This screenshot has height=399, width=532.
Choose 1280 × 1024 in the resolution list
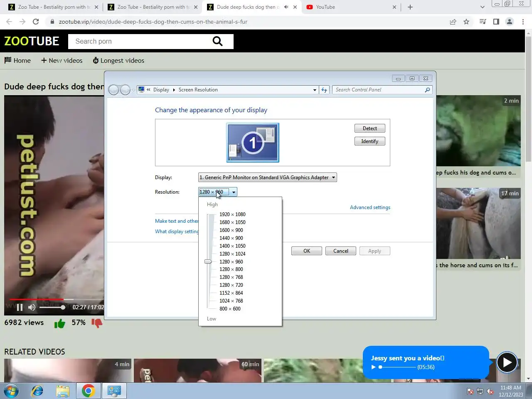[232, 254]
